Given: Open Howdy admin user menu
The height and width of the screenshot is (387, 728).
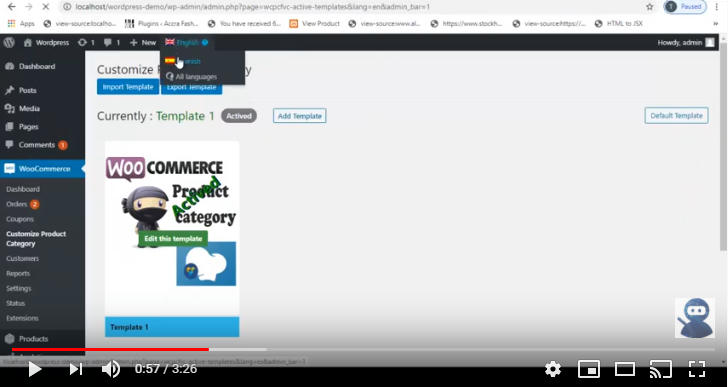Looking at the screenshot, I should [x=686, y=42].
